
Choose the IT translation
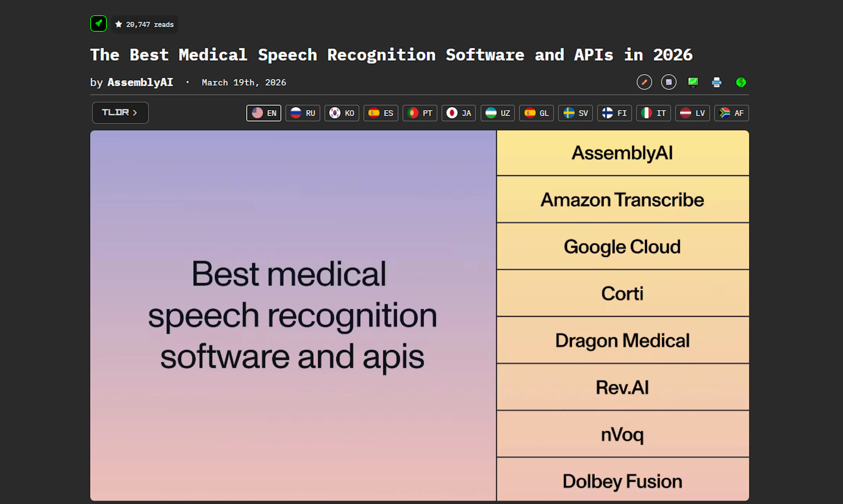(653, 113)
